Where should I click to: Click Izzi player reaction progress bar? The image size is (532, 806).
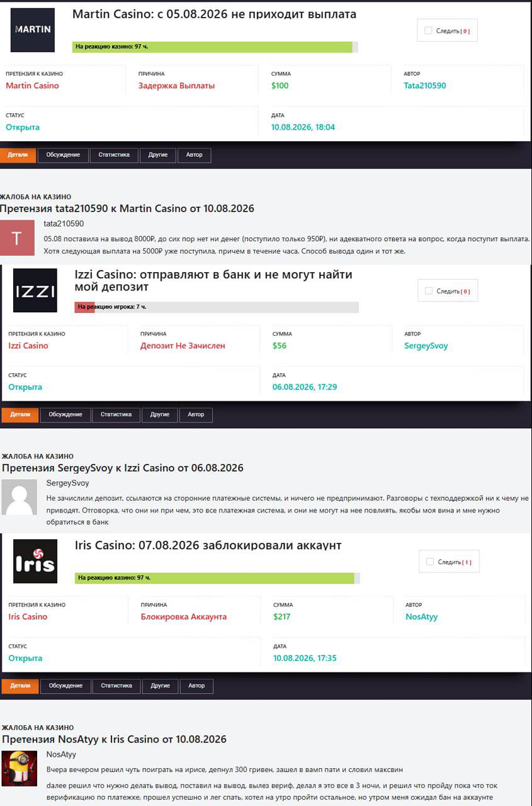pyautogui.click(x=217, y=307)
